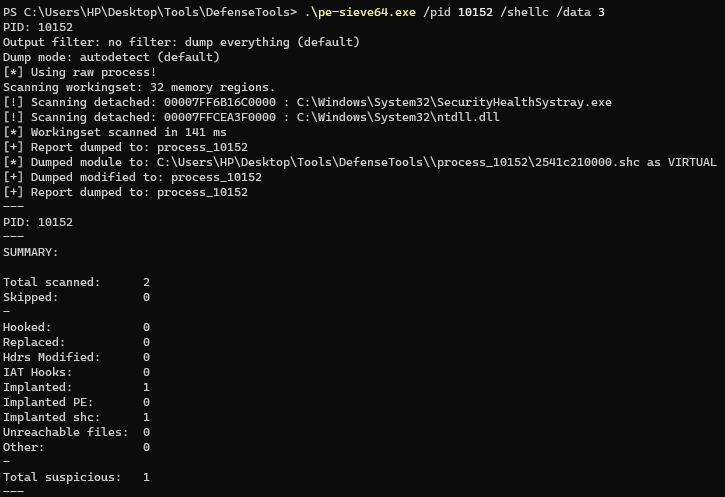Click the SUMMARY: heading
The height and width of the screenshot is (497, 725).
[31, 252]
